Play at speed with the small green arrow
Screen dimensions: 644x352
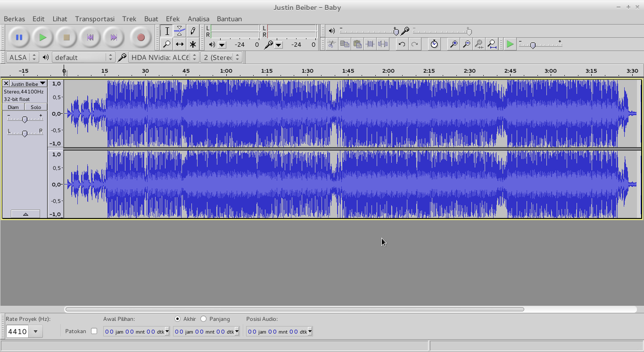point(510,44)
